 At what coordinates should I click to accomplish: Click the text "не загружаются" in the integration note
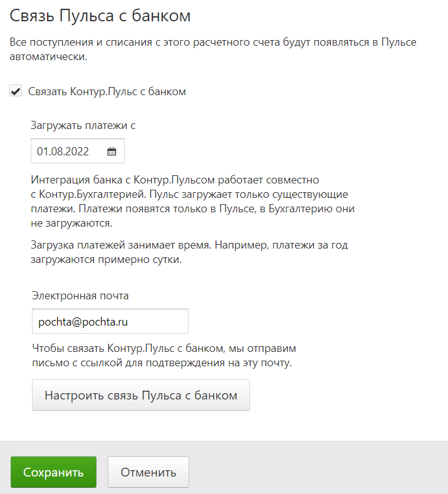click(x=71, y=223)
